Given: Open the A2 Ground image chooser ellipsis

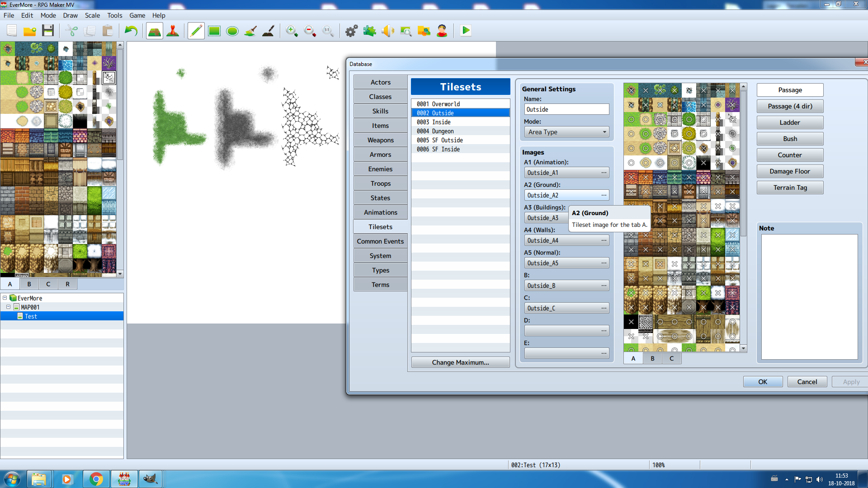Looking at the screenshot, I should 604,195.
